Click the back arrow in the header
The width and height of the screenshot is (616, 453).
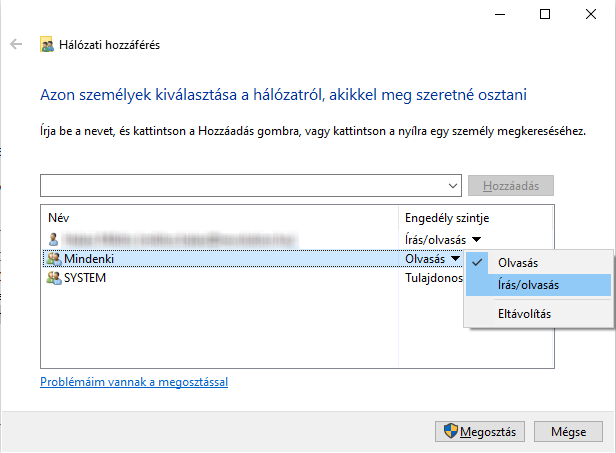16,44
